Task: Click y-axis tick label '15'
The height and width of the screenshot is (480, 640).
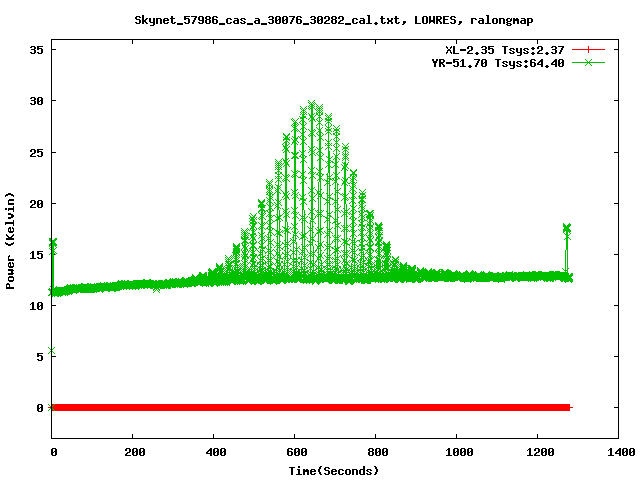Action: [36, 255]
